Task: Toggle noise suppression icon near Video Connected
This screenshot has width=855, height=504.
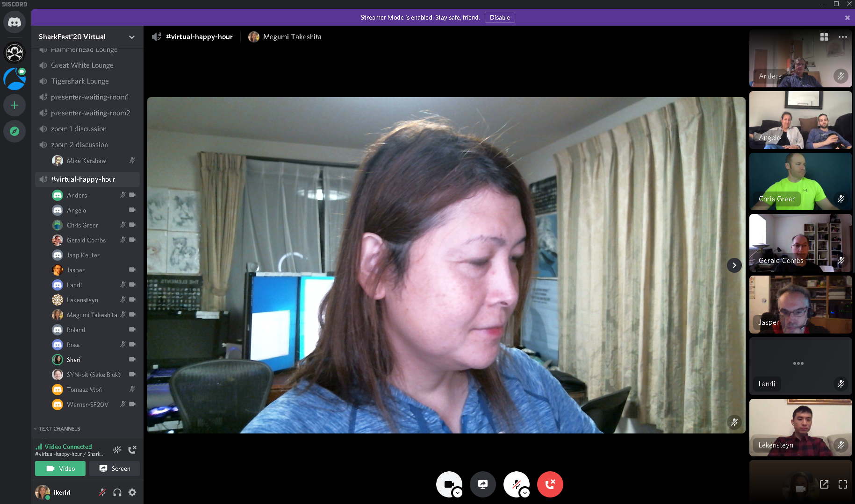Action: click(x=117, y=450)
